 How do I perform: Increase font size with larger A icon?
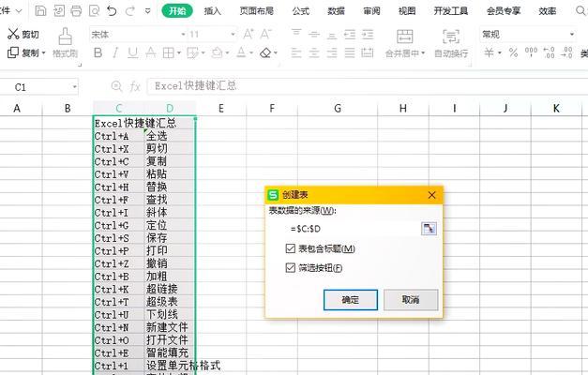tap(249, 34)
